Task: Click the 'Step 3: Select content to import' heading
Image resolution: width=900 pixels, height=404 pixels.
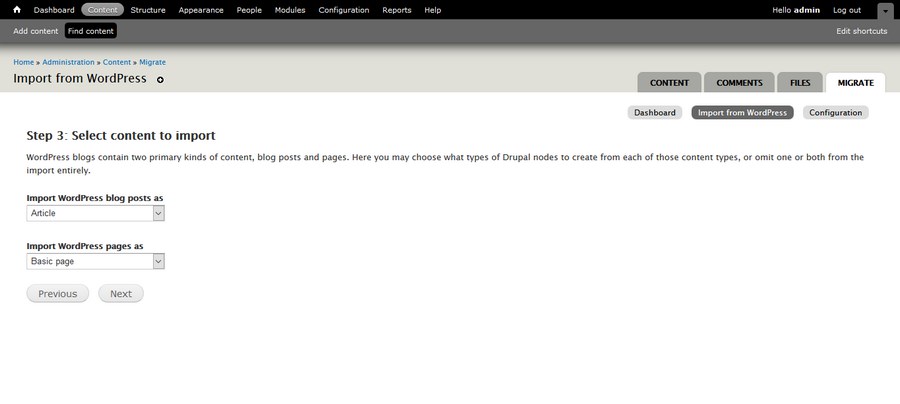Action: click(121, 136)
